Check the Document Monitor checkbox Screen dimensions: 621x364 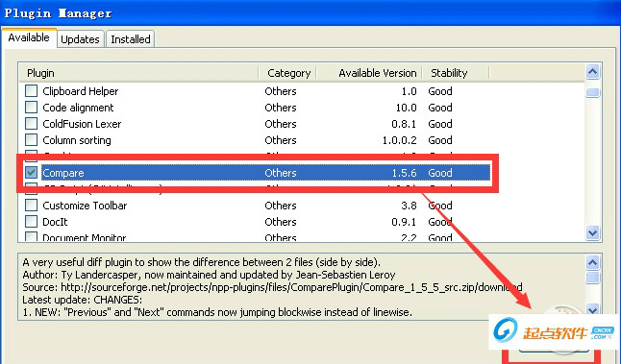click(x=32, y=236)
